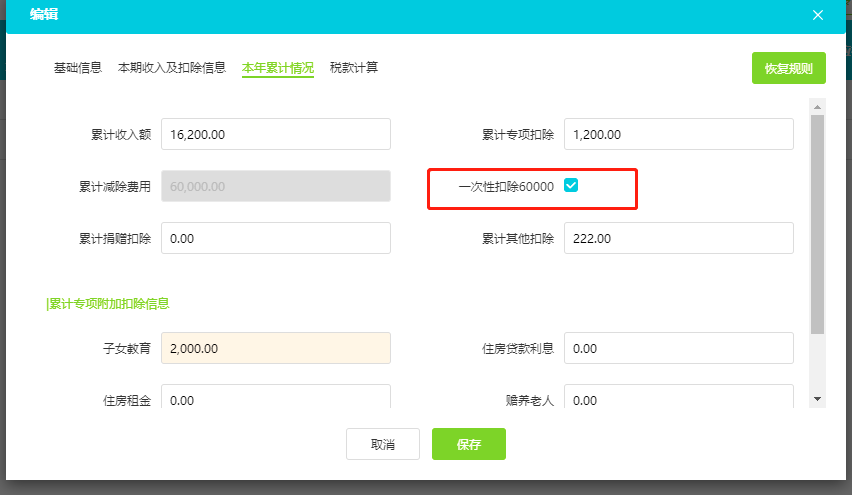Open the 本期收入及扣除信息 tab

172,67
